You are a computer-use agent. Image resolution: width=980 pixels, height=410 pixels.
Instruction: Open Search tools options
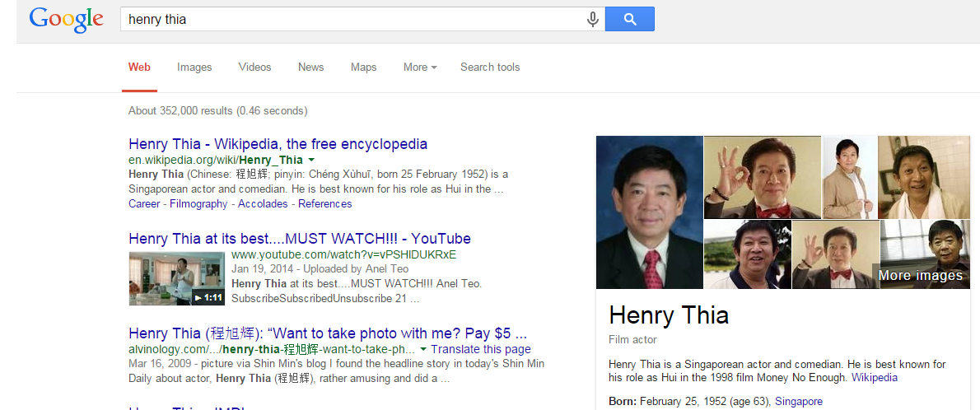(490, 67)
